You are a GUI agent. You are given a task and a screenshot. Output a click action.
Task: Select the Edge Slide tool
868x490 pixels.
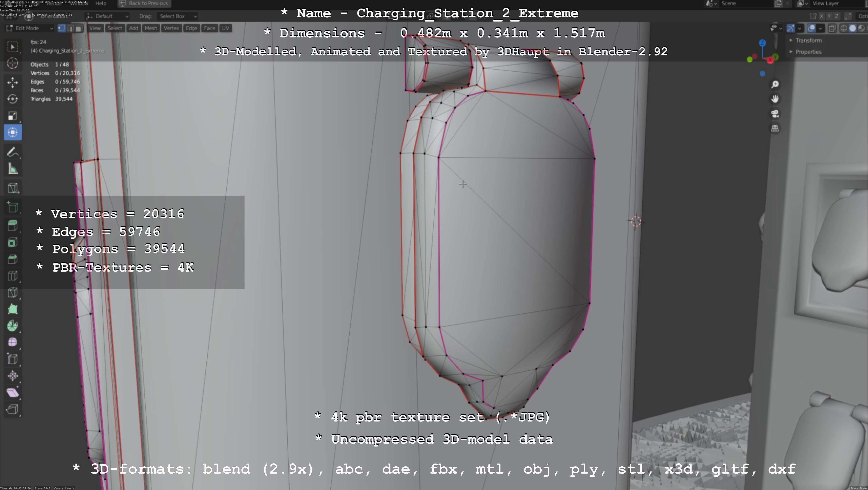[x=12, y=359]
